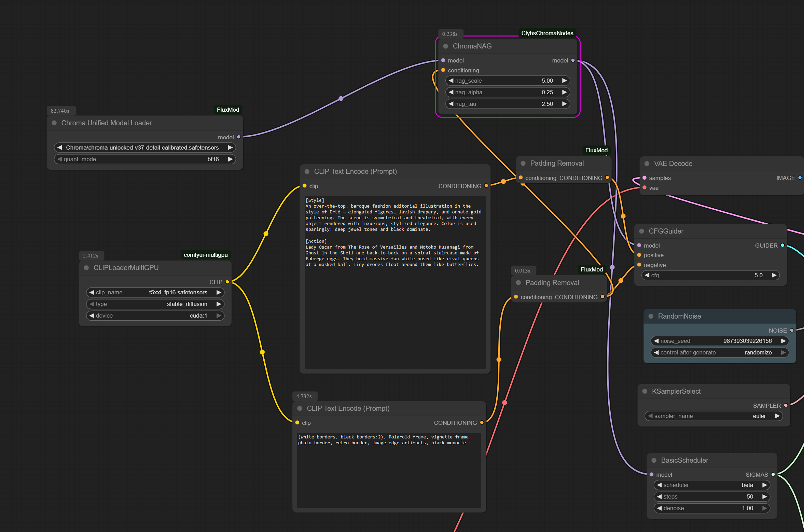Next device option arrow
The image size is (804, 532).
coord(219,316)
